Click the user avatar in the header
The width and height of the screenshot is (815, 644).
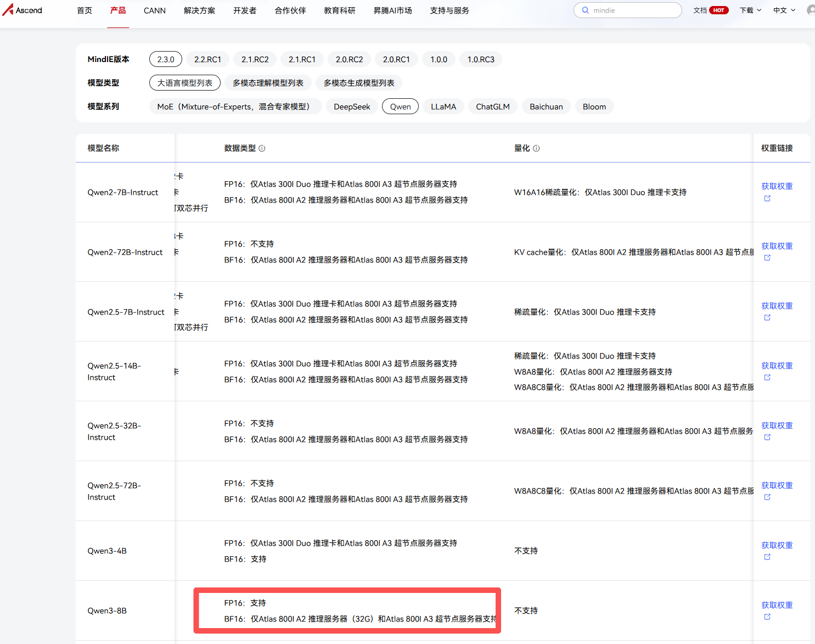811,10
